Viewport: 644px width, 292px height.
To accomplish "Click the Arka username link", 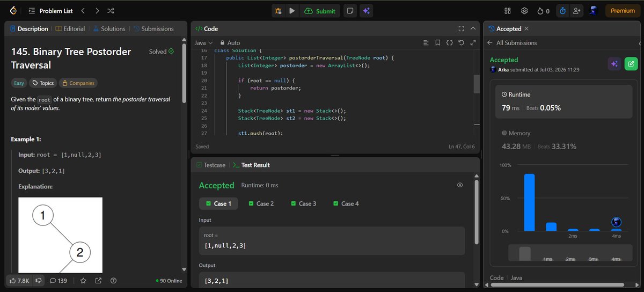I will pyautogui.click(x=503, y=70).
